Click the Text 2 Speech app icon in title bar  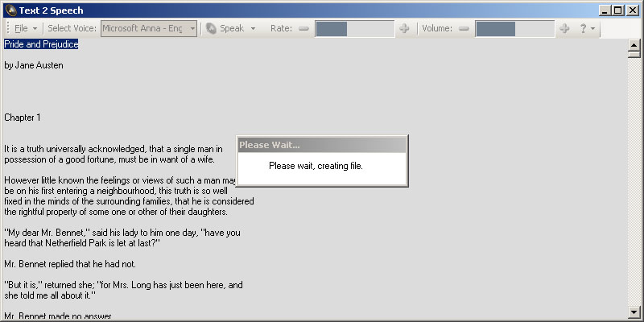[10, 10]
